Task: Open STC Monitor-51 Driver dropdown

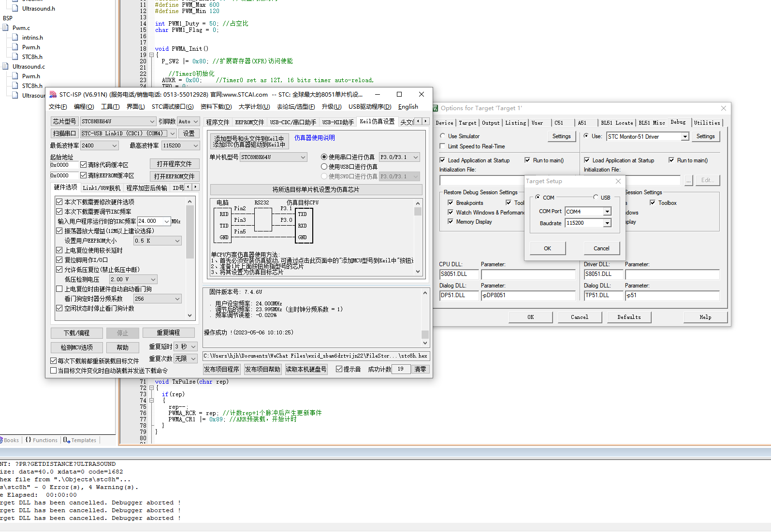Action: point(685,137)
